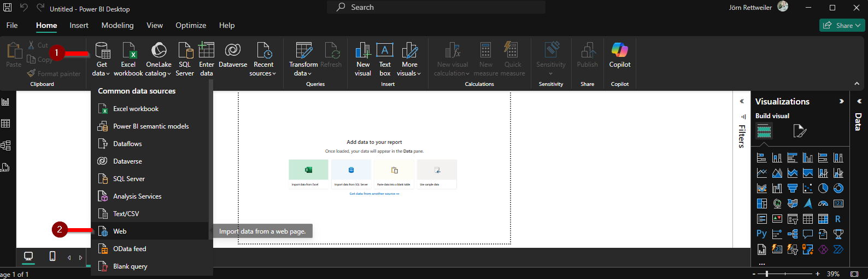Expand the More visuals dropdown
Viewport: 868px width, 279px height.
pyautogui.click(x=409, y=59)
